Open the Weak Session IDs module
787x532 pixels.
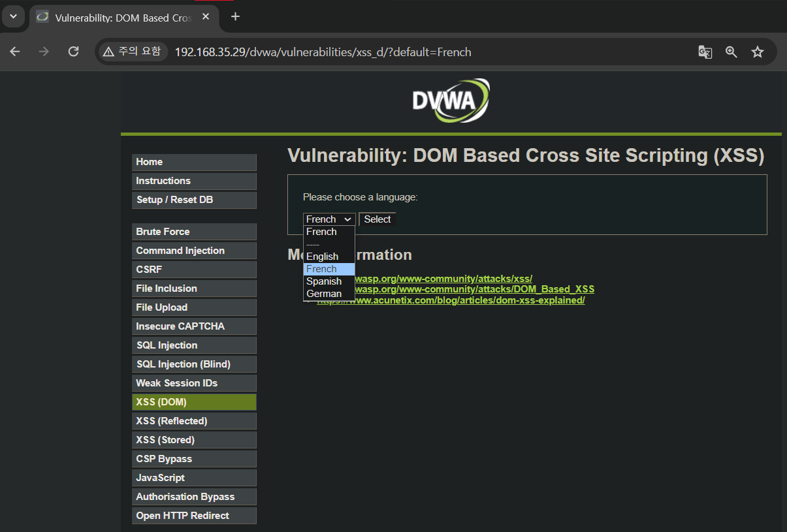click(x=194, y=383)
